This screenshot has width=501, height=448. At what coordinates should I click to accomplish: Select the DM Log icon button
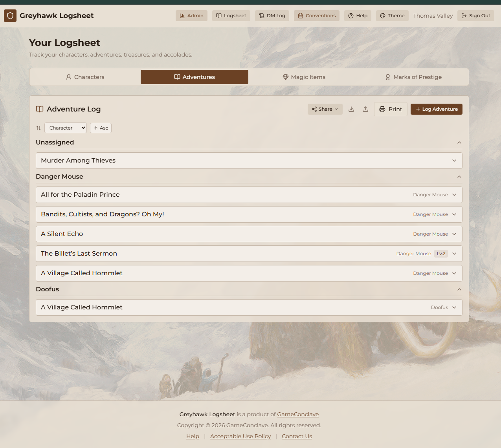pos(272,16)
